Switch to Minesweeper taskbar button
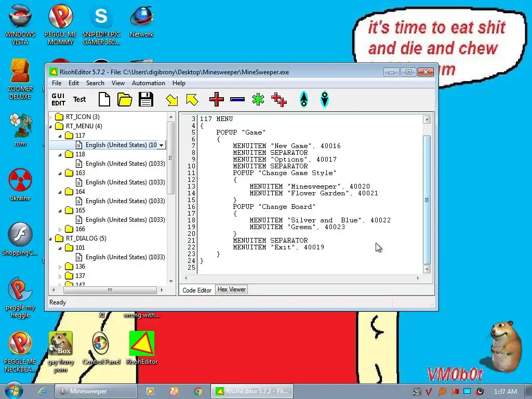Viewport: 532px width, 399px height. click(96, 391)
